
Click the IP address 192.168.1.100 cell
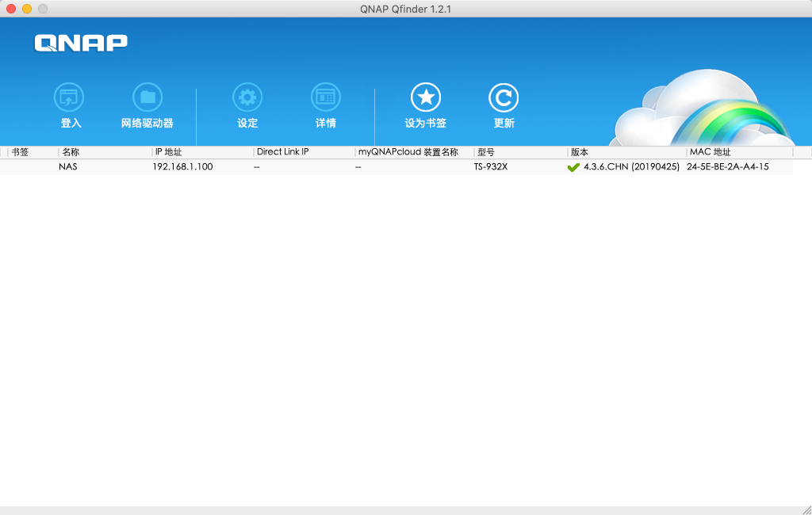[182, 167]
